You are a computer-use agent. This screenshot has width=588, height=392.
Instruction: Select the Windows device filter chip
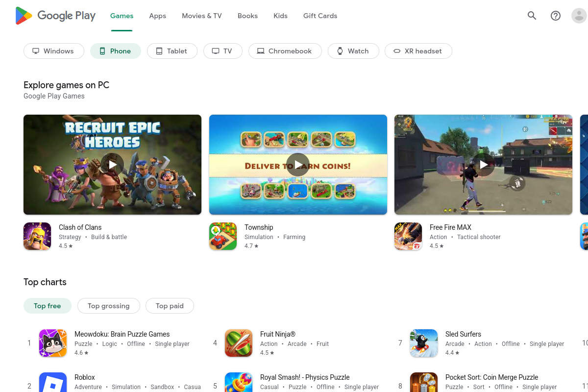[53, 51]
